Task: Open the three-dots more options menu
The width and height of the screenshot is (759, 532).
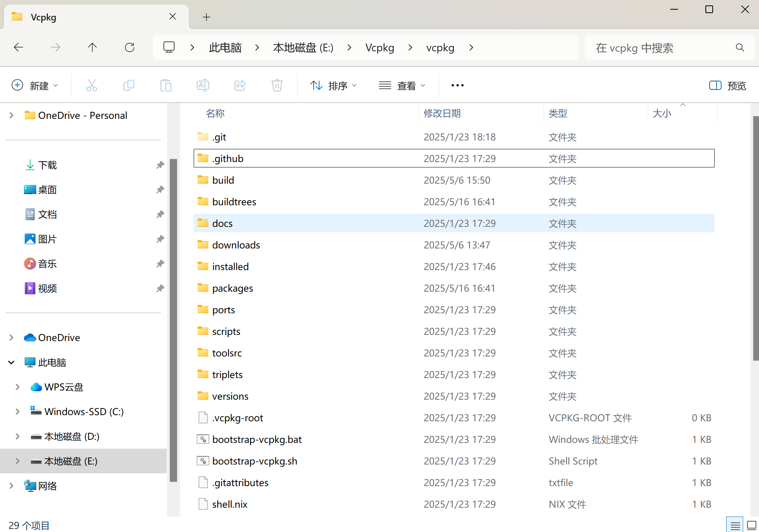Action: click(x=457, y=85)
